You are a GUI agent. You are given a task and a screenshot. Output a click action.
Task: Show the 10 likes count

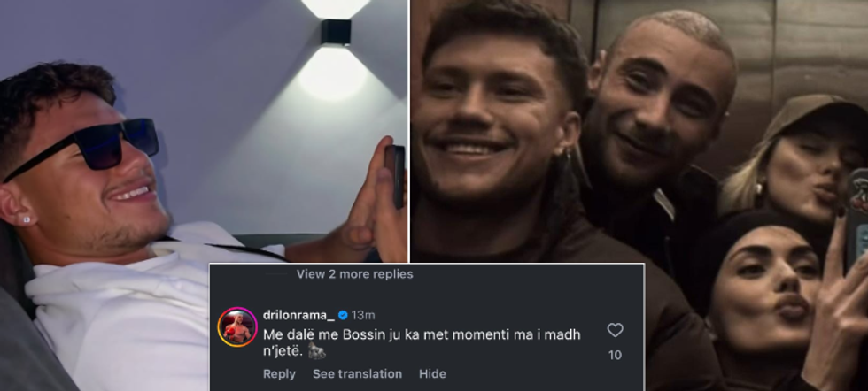[x=615, y=355]
